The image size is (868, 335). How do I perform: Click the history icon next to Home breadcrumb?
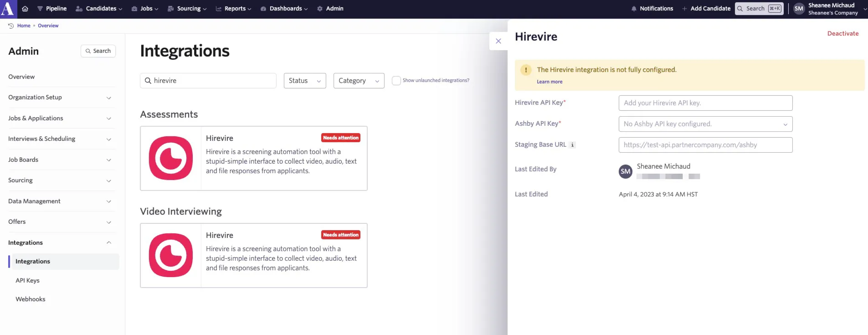click(x=11, y=26)
